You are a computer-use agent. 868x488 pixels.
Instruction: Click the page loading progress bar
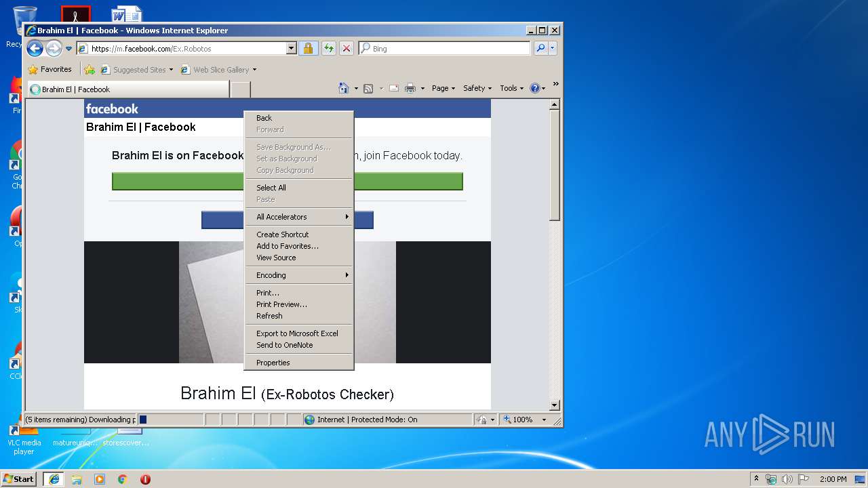[171, 420]
